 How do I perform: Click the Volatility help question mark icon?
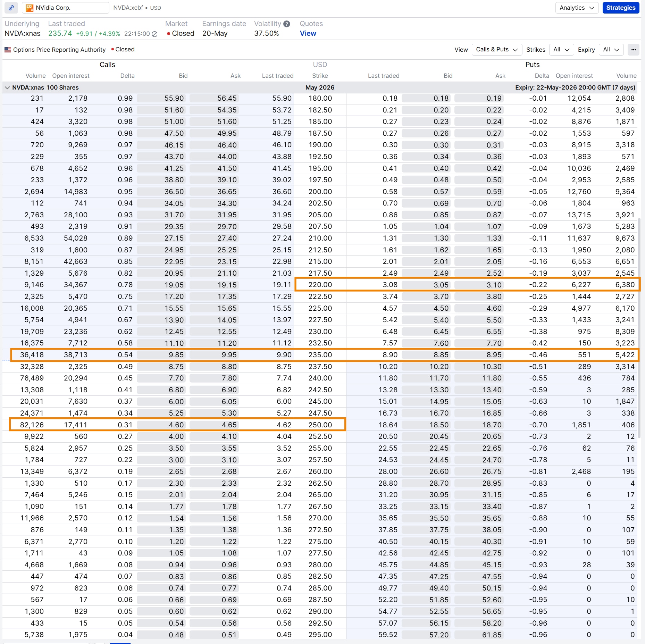[286, 24]
